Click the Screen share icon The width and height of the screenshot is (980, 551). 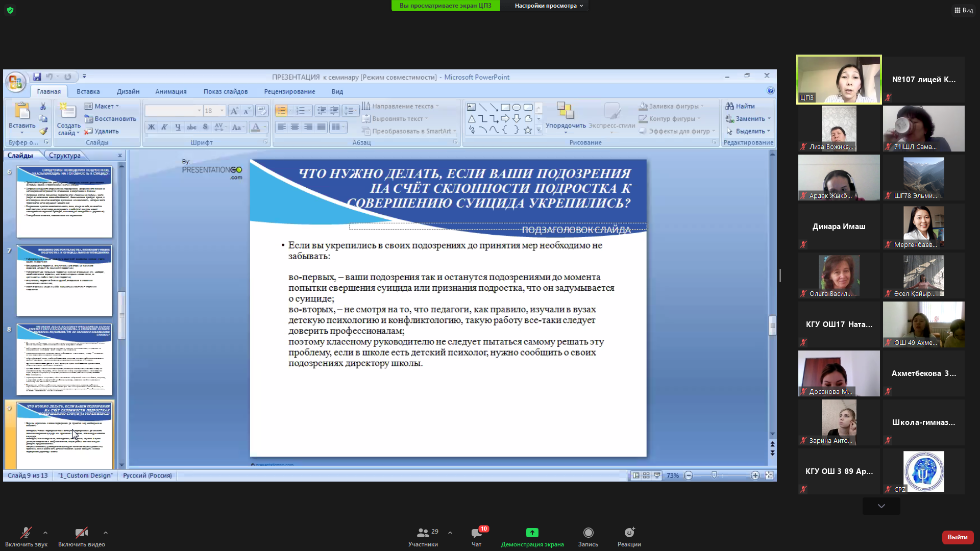[x=532, y=533]
